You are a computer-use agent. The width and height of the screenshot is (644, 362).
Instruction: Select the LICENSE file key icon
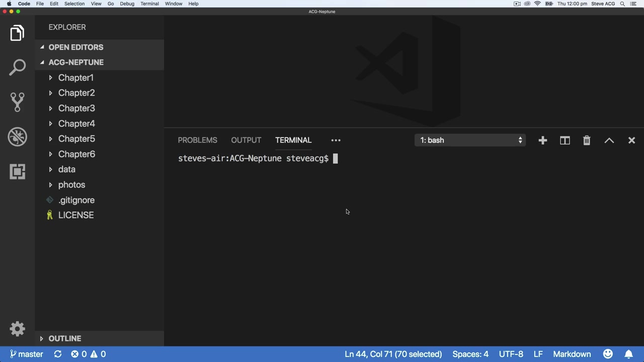pyautogui.click(x=50, y=215)
